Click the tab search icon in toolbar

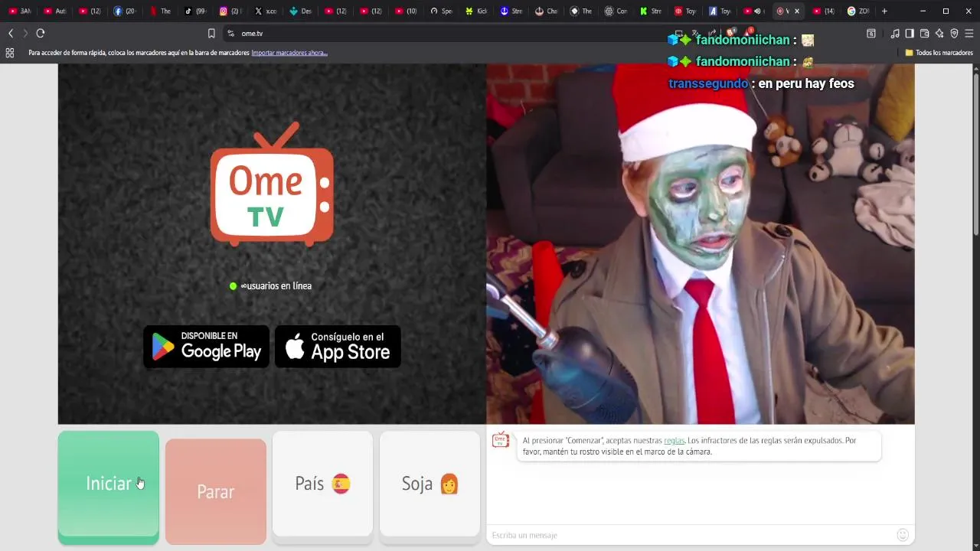coord(871,33)
